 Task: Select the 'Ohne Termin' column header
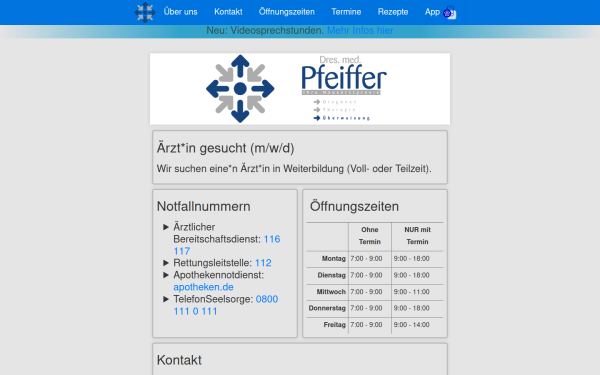coord(370,236)
